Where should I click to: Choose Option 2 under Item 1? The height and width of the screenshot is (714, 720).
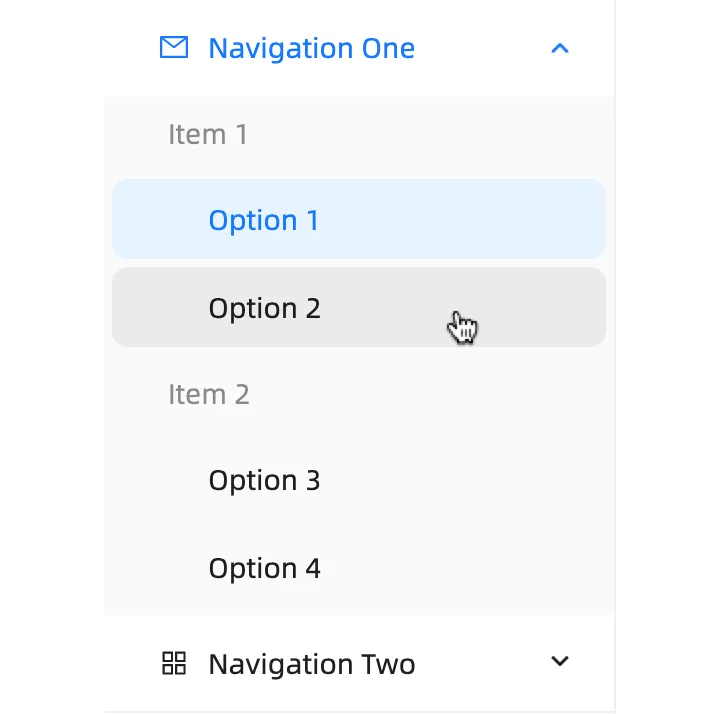point(264,308)
